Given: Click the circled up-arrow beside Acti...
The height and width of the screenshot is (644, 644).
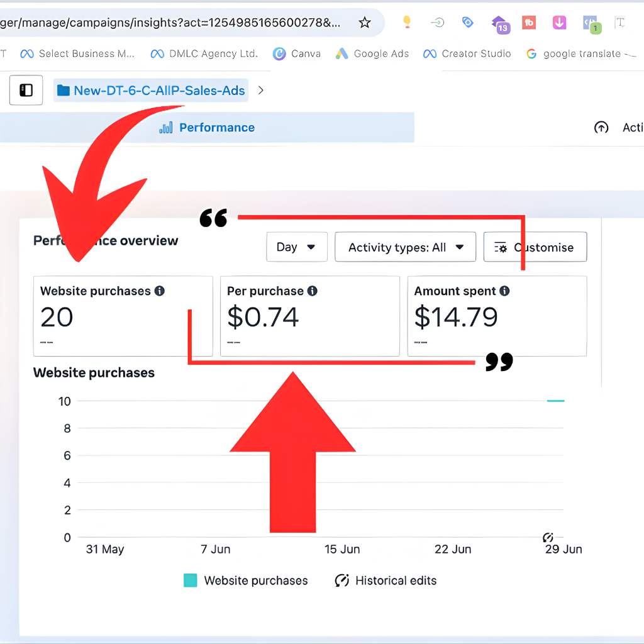Looking at the screenshot, I should [601, 127].
